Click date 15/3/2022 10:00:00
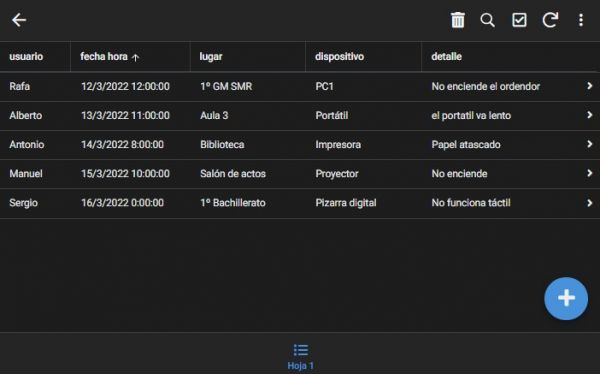This screenshot has height=374, width=600. coord(125,174)
